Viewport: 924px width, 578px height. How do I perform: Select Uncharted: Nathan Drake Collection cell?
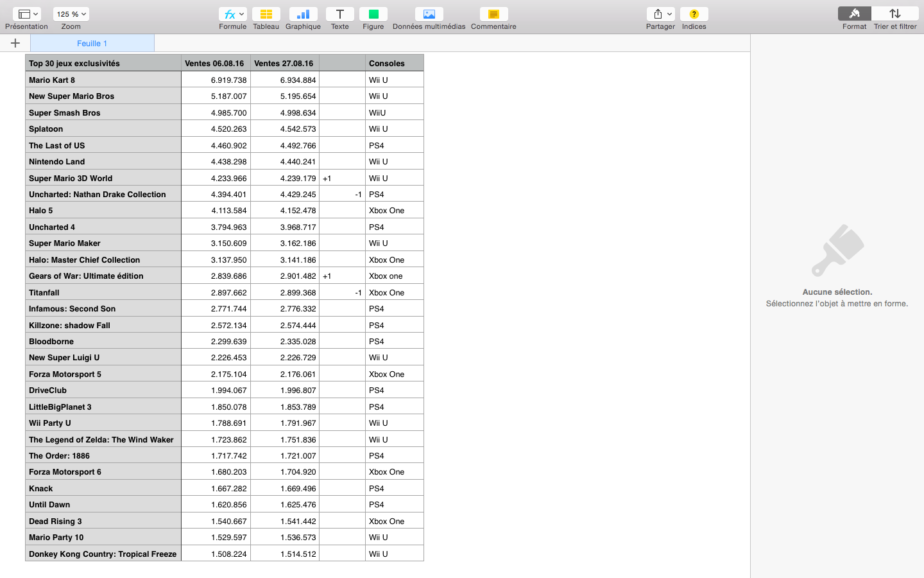pyautogui.click(x=103, y=194)
